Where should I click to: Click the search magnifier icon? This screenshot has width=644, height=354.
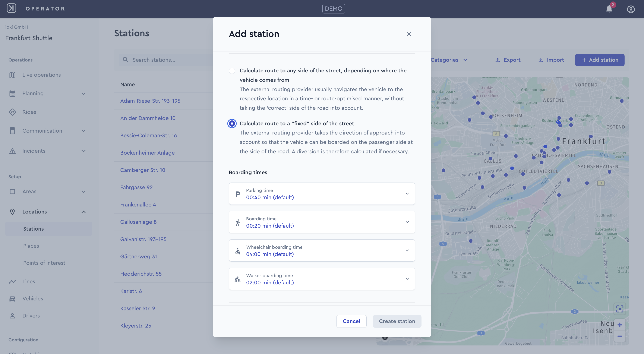(x=126, y=60)
